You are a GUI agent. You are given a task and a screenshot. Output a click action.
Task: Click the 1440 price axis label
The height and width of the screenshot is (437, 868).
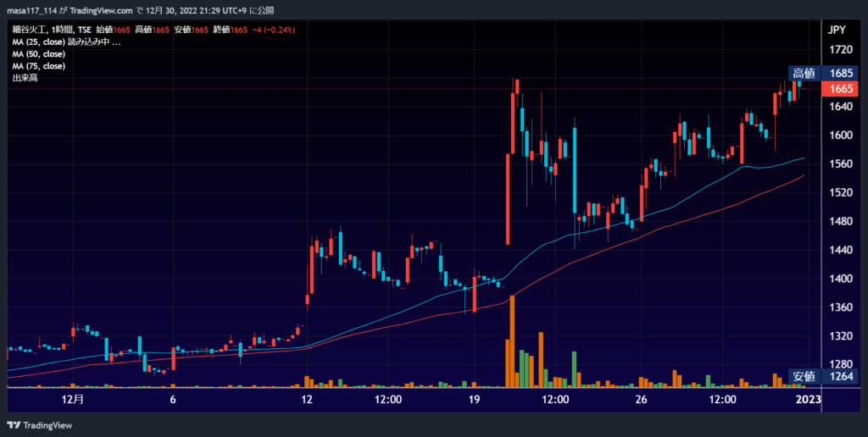tap(841, 250)
